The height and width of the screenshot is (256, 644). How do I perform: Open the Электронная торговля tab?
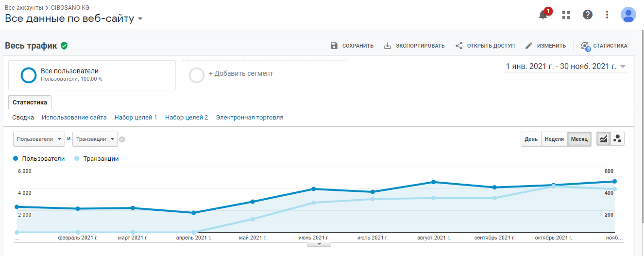tap(250, 118)
